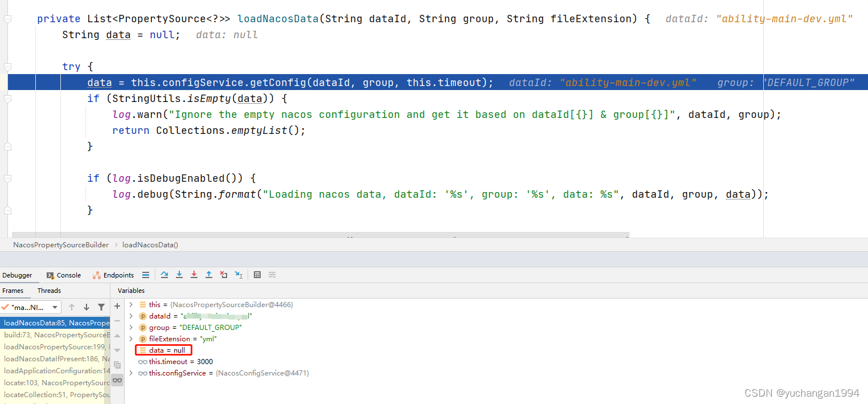Image resolution: width=868 pixels, height=404 pixels.
Task: Expand the group variable node
Action: [x=131, y=328]
